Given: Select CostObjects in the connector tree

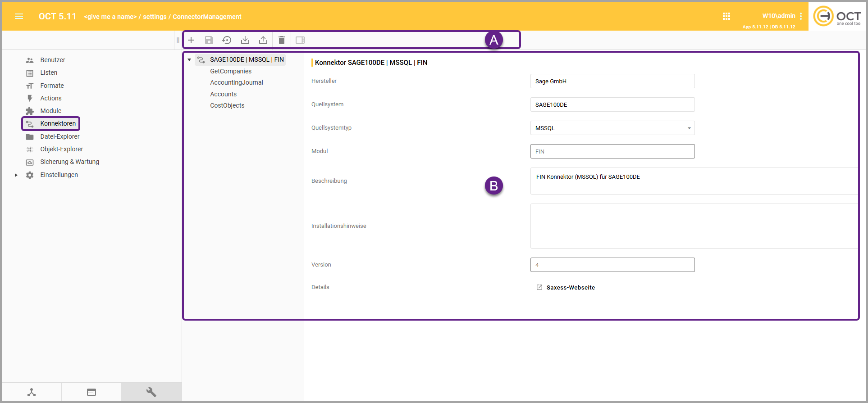Looking at the screenshot, I should click(x=227, y=105).
